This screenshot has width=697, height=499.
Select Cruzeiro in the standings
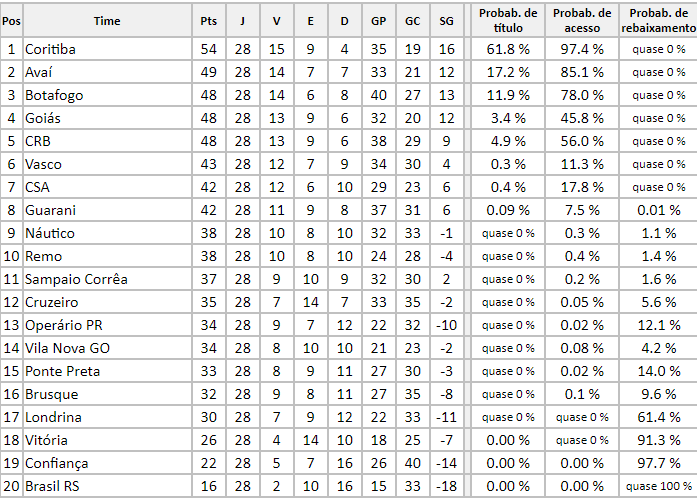[x=51, y=302]
